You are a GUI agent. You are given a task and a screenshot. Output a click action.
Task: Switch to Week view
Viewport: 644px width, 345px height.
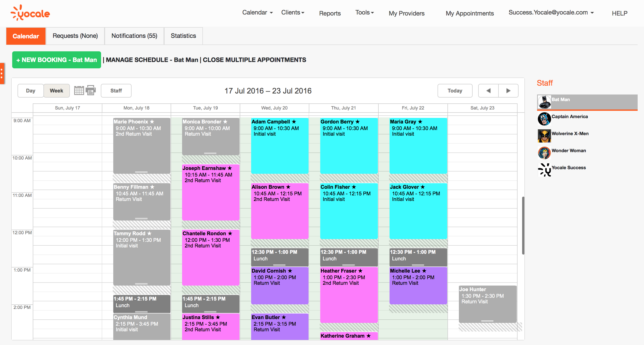(x=56, y=91)
